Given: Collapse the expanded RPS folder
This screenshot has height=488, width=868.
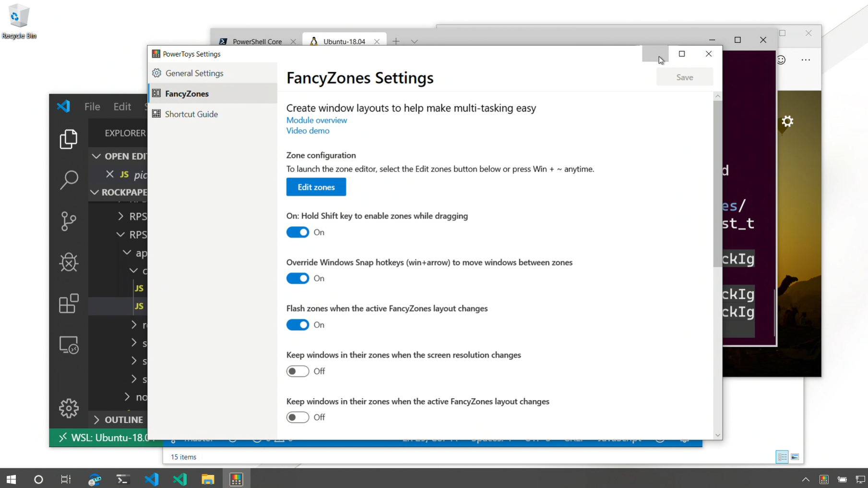Looking at the screenshot, I should (120, 235).
